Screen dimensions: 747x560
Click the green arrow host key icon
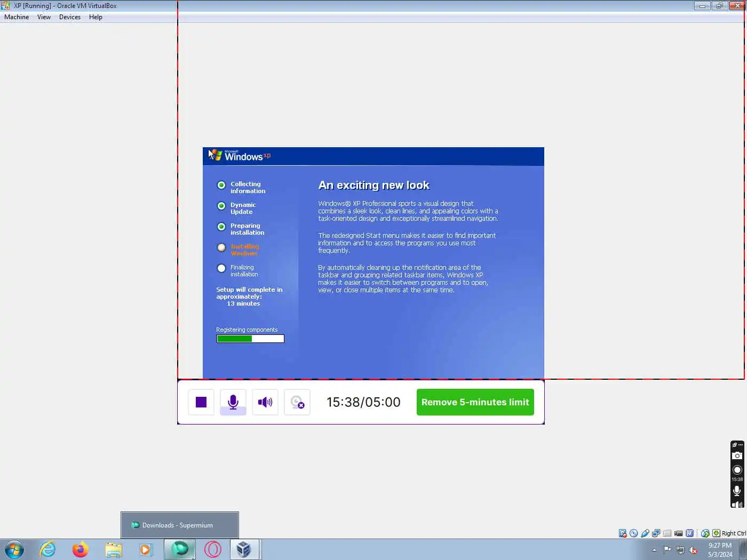coord(717,533)
